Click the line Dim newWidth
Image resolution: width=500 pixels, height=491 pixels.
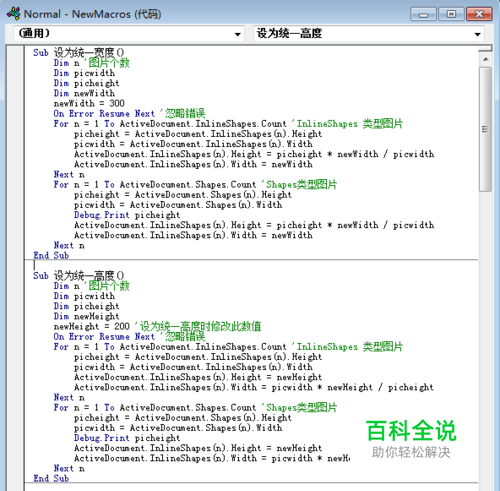click(84, 93)
